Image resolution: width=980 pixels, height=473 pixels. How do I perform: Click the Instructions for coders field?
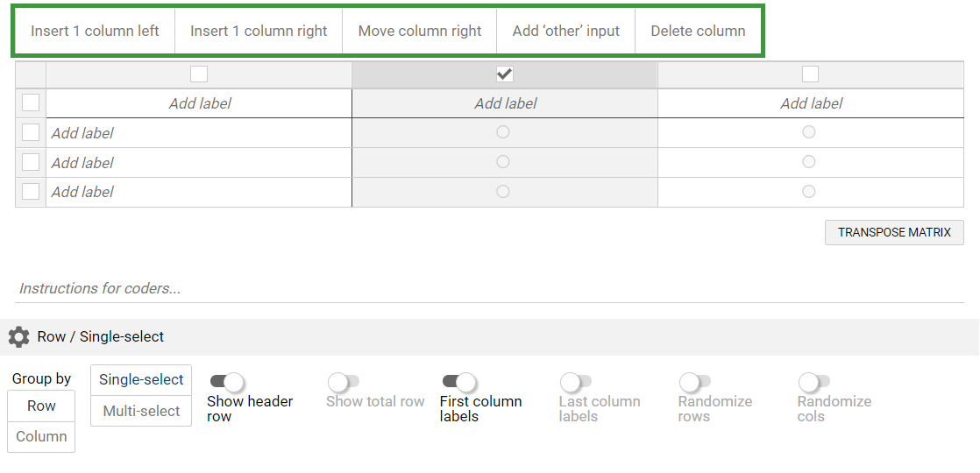[489, 288]
